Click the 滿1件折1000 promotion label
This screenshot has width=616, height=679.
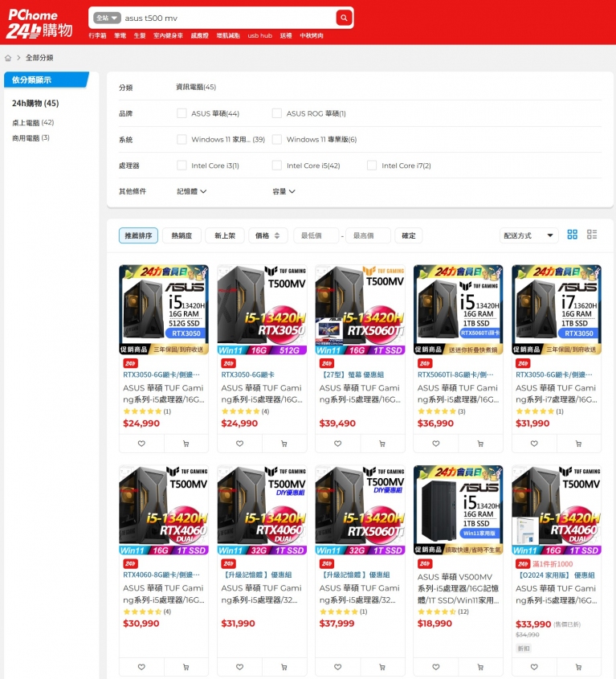click(x=553, y=564)
